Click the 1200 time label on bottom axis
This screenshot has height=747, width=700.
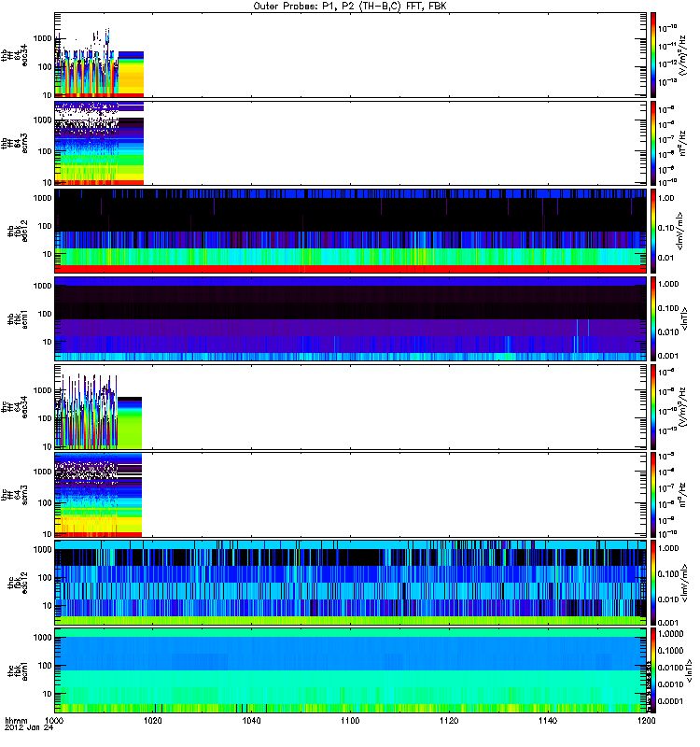646,721
